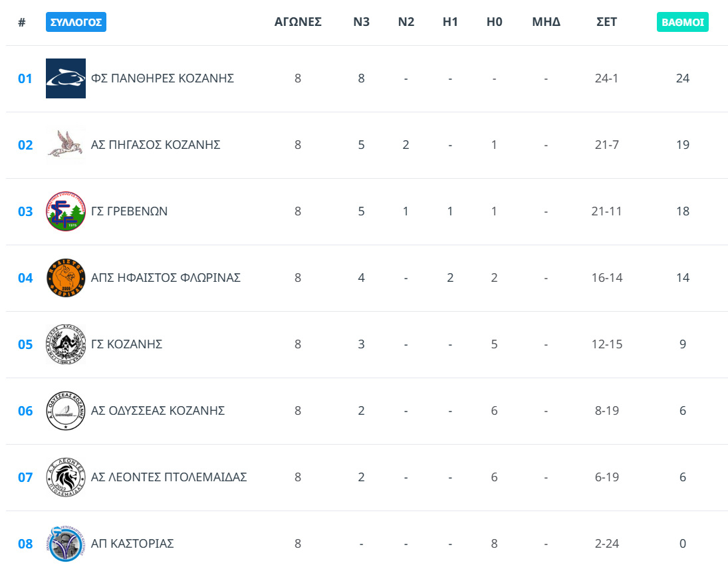This screenshot has width=728, height=567.
Task: Click the green ΒΑΘΜΟΙ header badge
Action: point(682,22)
